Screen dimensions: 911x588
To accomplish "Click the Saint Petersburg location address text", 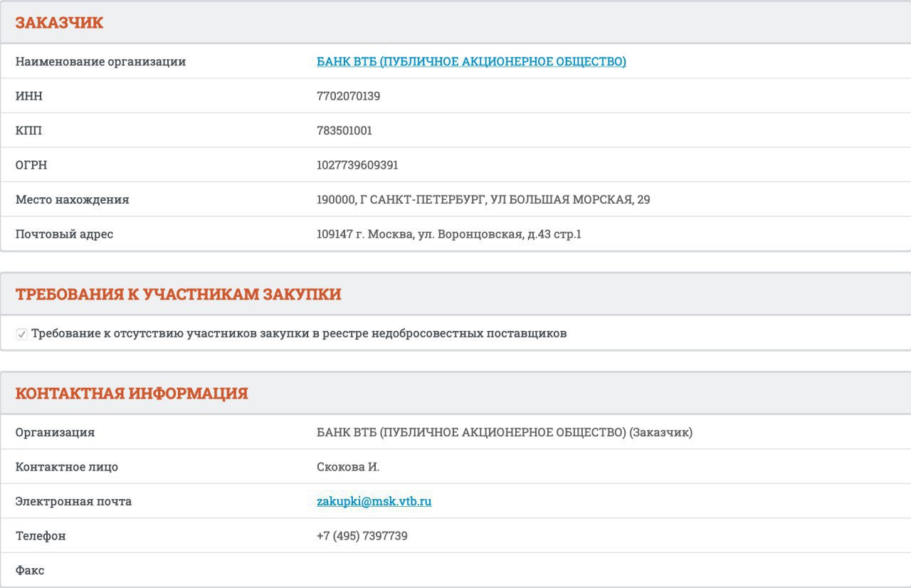I will [x=483, y=200].
